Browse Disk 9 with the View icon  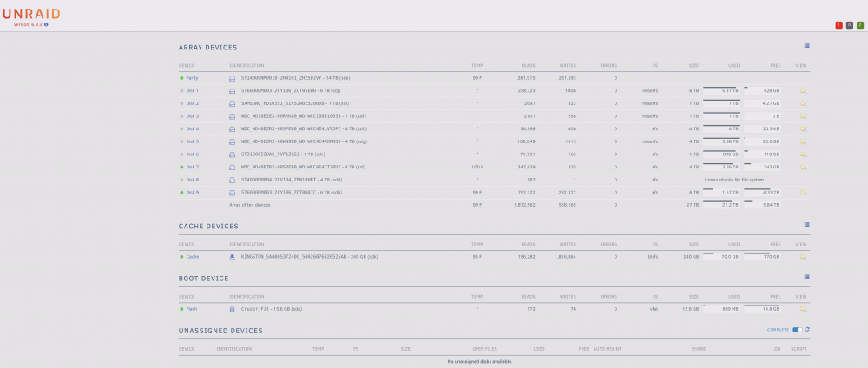803,193
